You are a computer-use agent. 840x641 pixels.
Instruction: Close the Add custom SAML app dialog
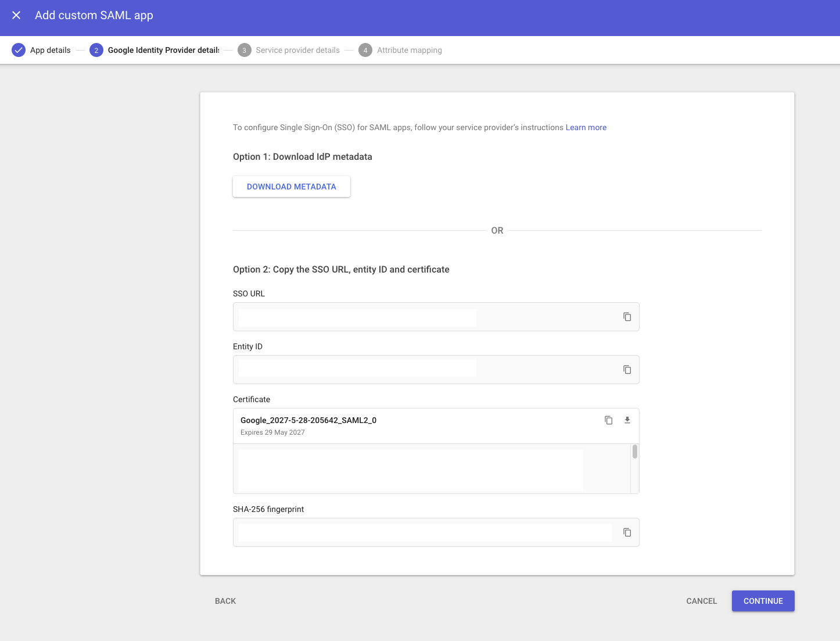[x=16, y=15]
